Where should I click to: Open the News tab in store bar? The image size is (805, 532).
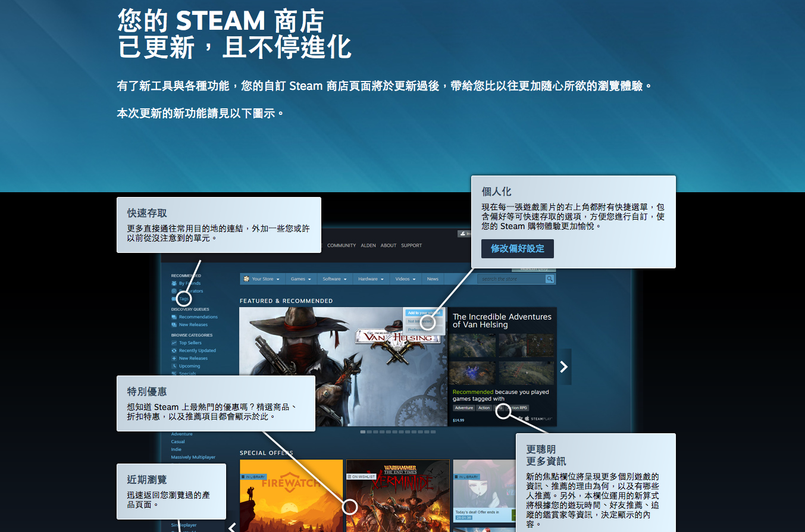click(x=433, y=279)
